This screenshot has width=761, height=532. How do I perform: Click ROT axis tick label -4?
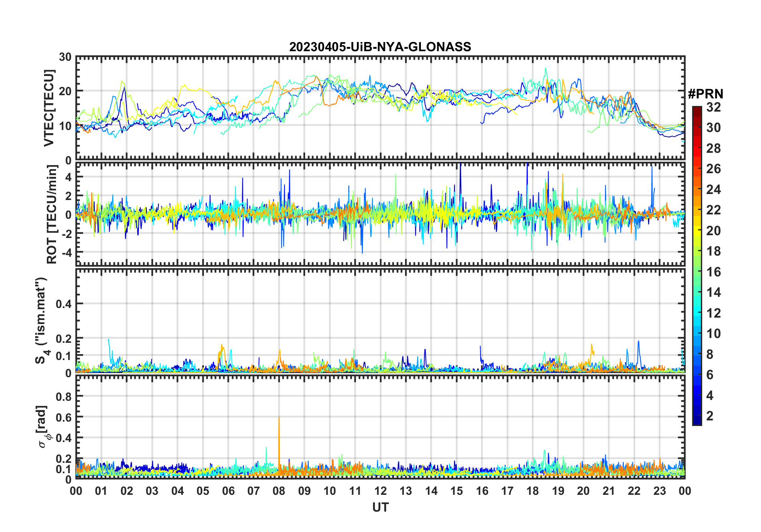point(67,252)
